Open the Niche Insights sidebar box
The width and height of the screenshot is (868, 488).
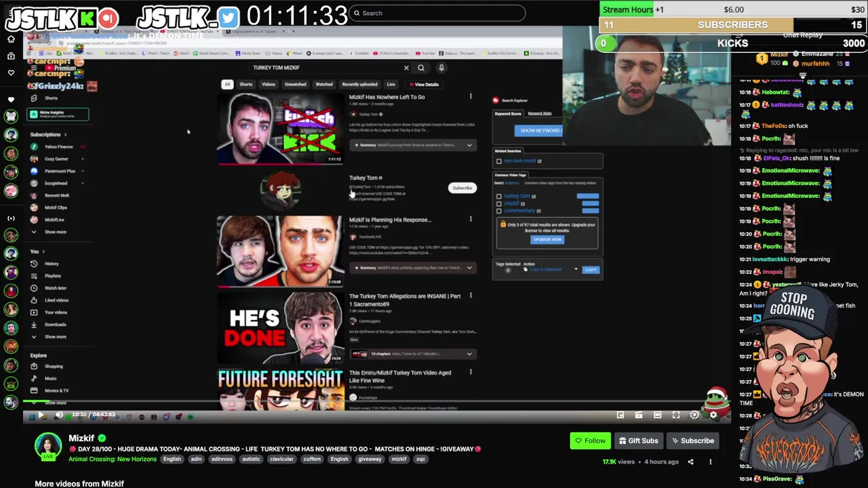point(58,115)
